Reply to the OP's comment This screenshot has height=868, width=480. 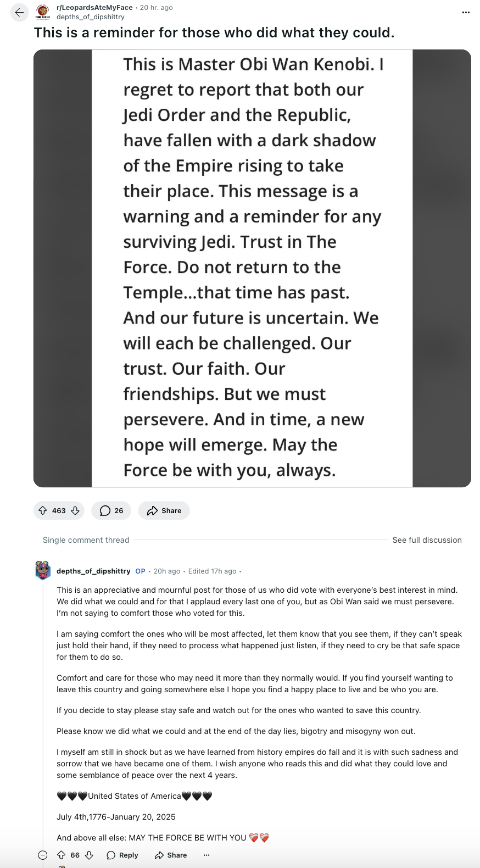pyautogui.click(x=122, y=855)
